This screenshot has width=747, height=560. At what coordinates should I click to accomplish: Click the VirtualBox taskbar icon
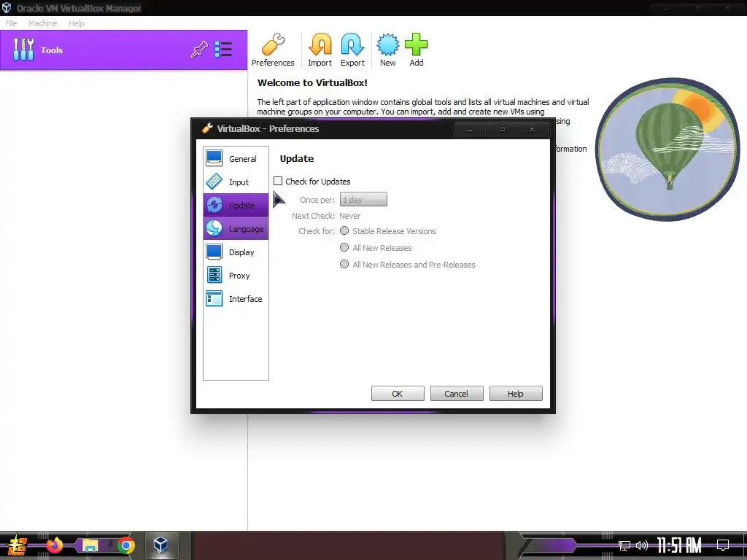pyautogui.click(x=161, y=545)
